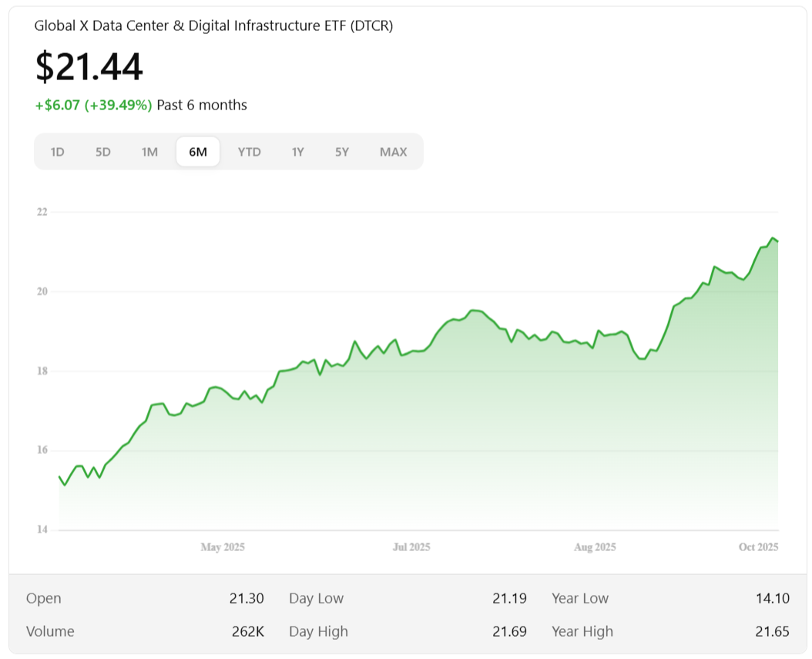Click the Past 6 months label
812x659 pixels.
(x=202, y=105)
